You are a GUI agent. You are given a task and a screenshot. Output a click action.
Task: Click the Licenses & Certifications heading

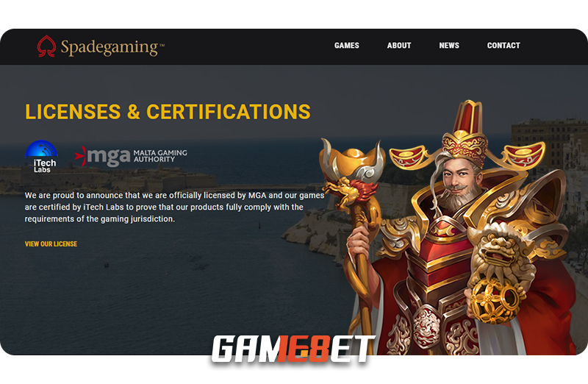(x=168, y=112)
